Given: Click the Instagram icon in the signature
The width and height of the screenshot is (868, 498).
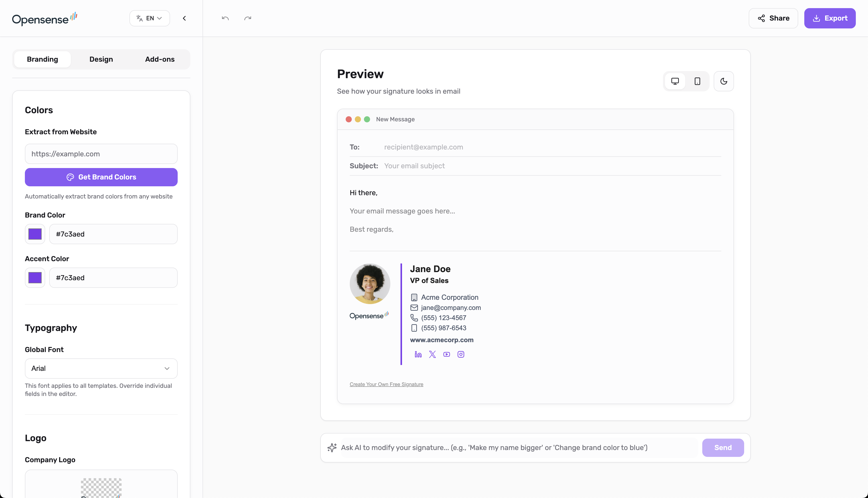Looking at the screenshot, I should (461, 354).
